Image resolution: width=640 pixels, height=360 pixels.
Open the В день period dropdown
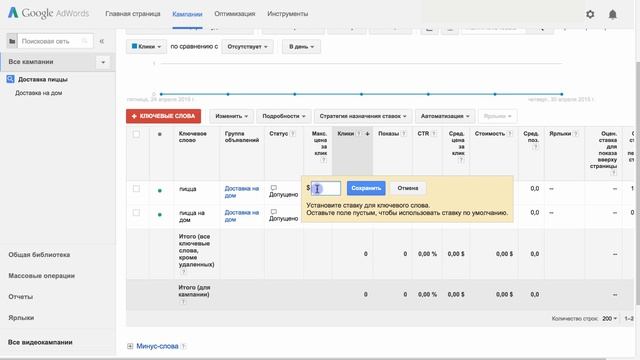(301, 47)
